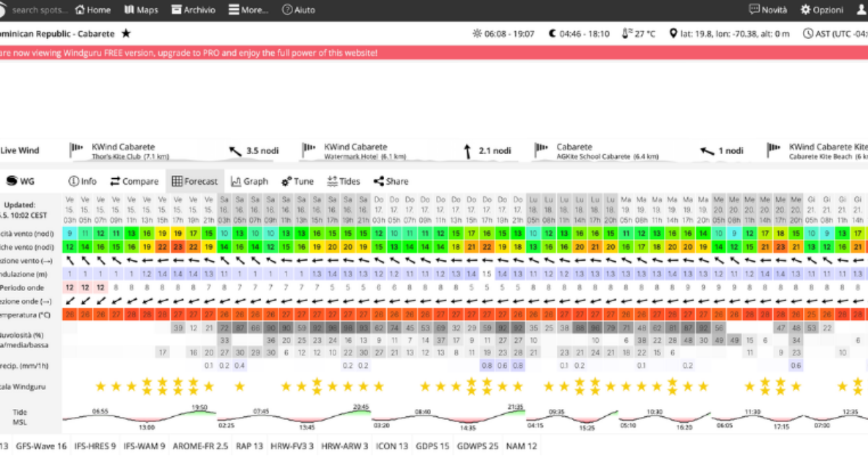Screen dimensions: 868x456
Task: Click the Live Wind label
Action: 20,151
